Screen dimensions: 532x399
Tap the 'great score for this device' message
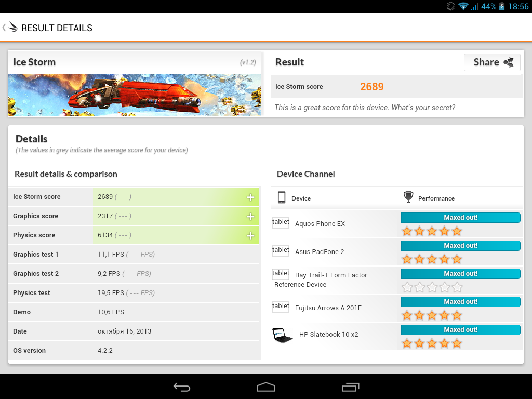pyautogui.click(x=365, y=108)
